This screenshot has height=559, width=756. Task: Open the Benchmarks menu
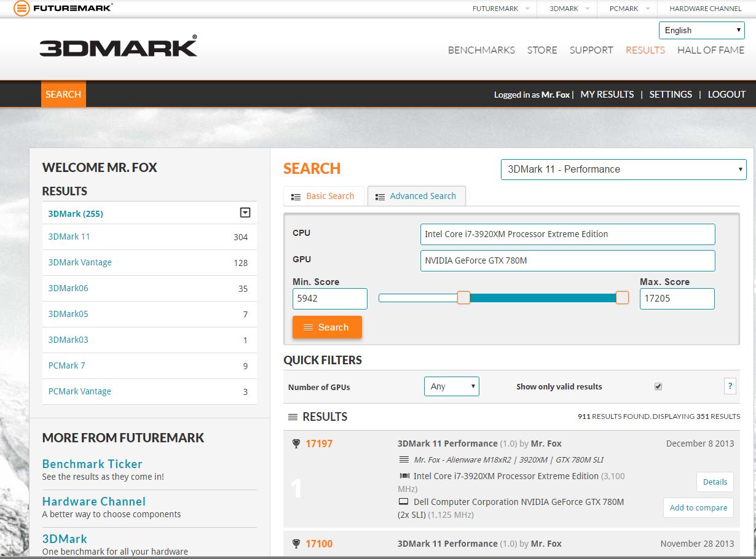point(481,50)
